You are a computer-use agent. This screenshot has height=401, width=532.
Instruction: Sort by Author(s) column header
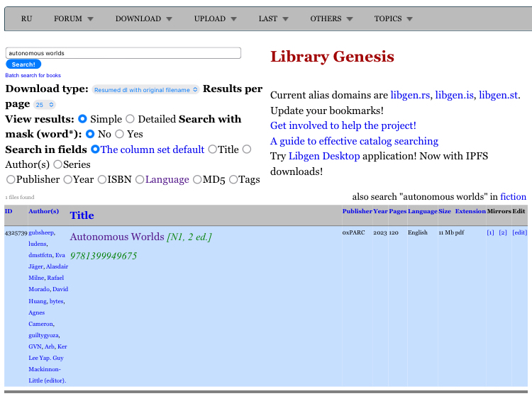coord(43,211)
